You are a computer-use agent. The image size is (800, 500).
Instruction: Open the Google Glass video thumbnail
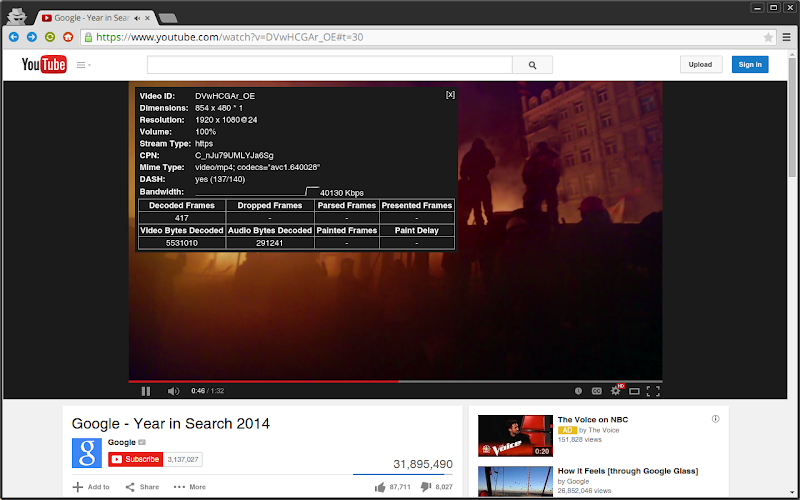[515, 481]
